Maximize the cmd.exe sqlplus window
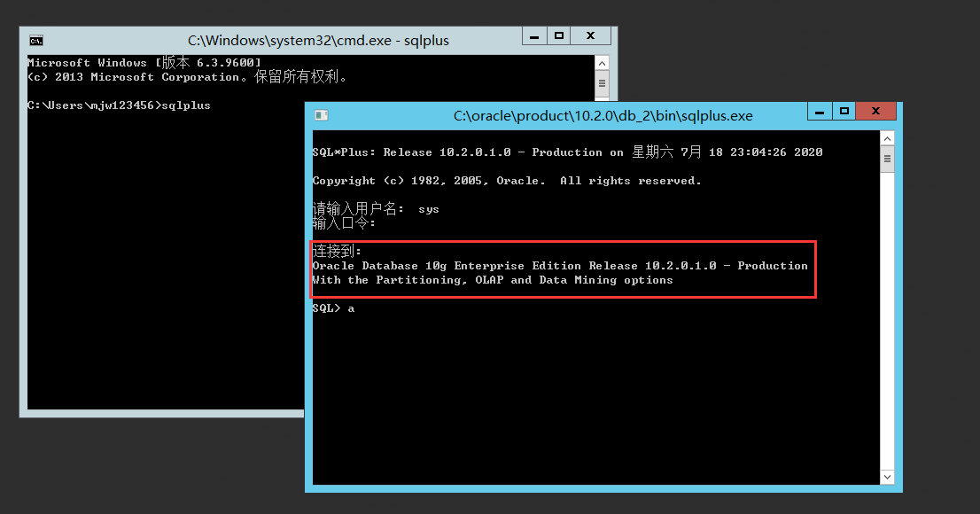 pos(559,35)
